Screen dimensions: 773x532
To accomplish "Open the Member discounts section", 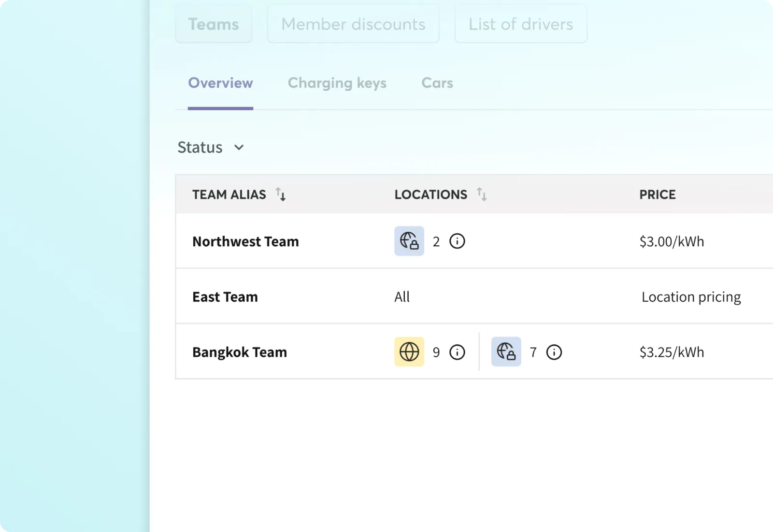I will 353,24.
